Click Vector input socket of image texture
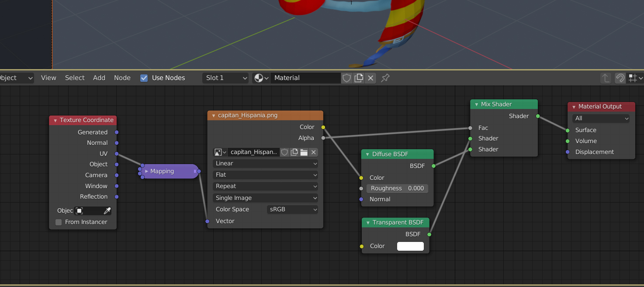 pos(208,221)
